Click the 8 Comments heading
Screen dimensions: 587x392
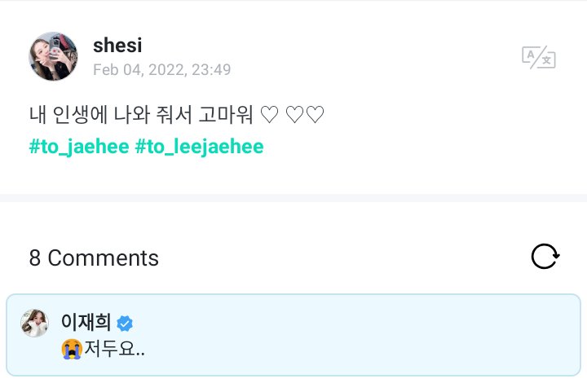(94, 258)
